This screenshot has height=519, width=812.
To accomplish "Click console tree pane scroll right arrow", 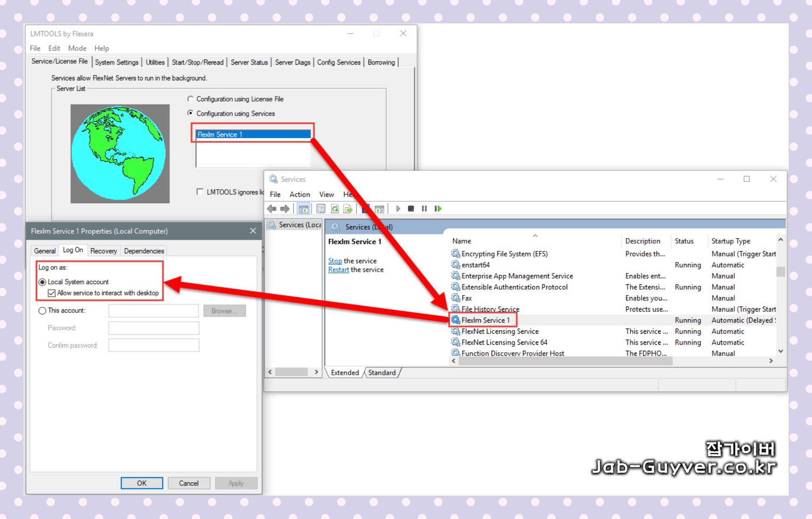I will 316,372.
